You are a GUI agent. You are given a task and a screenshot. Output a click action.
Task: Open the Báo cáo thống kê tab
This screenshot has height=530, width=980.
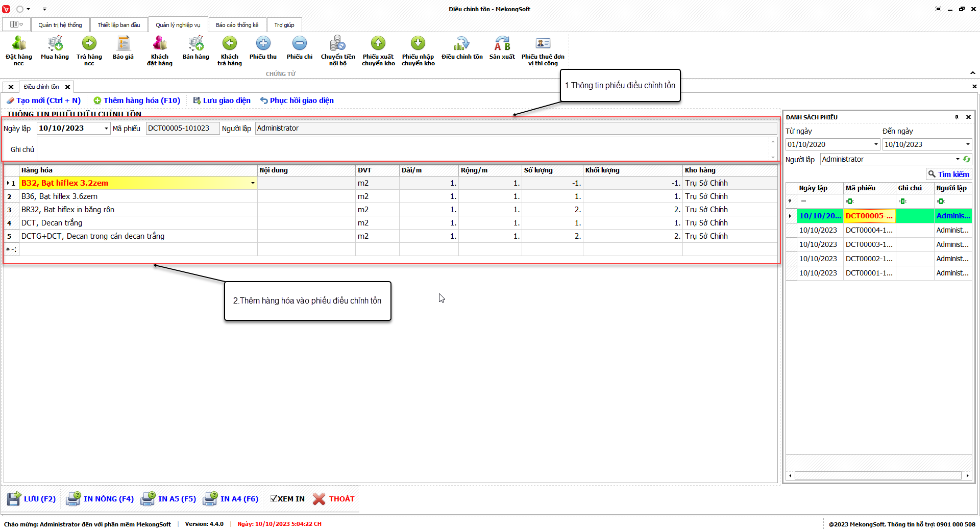click(237, 25)
